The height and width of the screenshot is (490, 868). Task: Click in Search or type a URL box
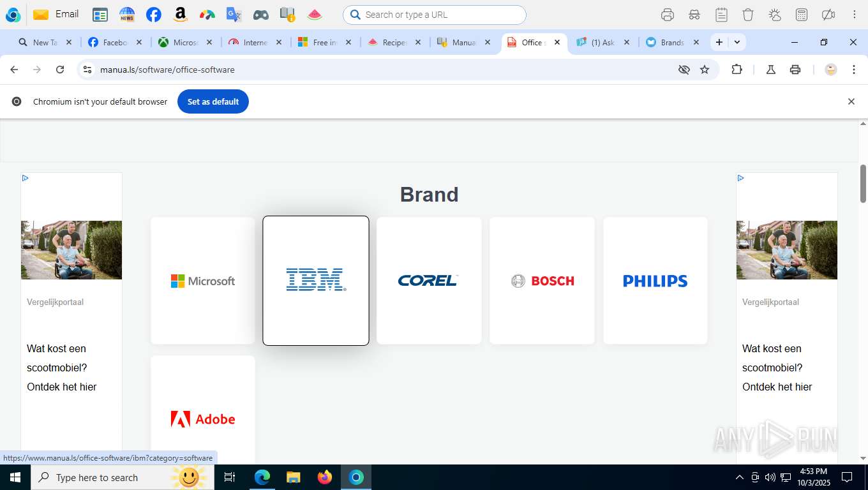435,15
